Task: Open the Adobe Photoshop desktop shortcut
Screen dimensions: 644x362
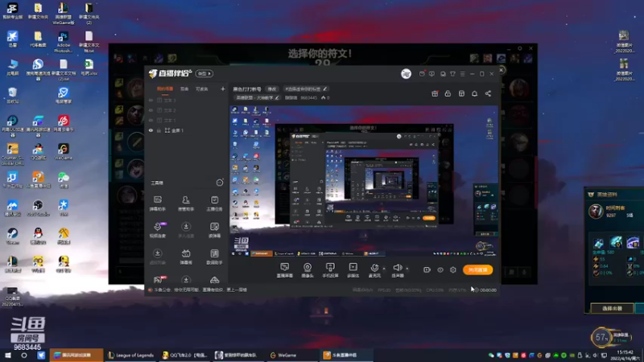Action: pos(64,43)
